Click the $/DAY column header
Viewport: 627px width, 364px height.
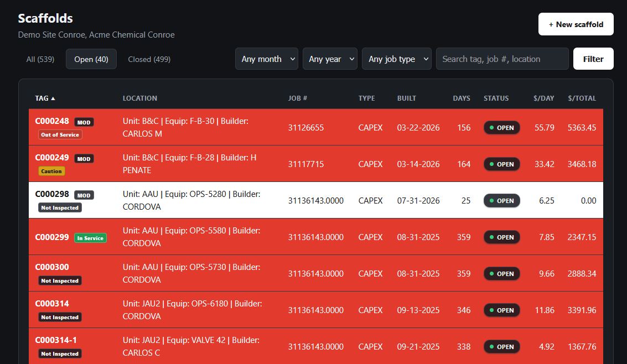click(x=544, y=98)
